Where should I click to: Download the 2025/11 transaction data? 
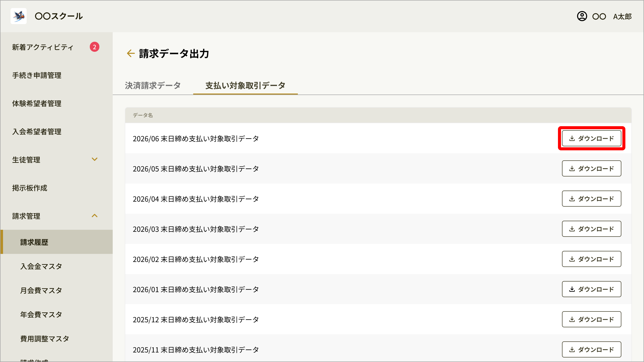591,349
